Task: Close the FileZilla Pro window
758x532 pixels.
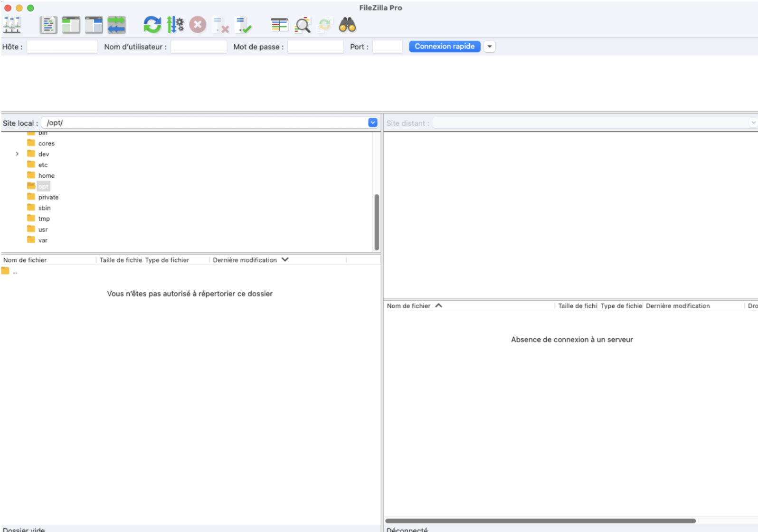Action: [8, 8]
